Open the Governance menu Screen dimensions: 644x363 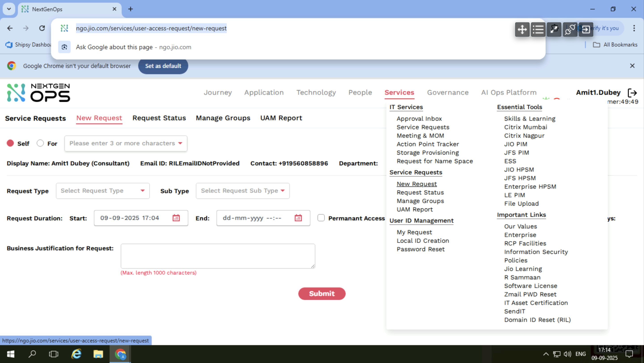coord(448,93)
